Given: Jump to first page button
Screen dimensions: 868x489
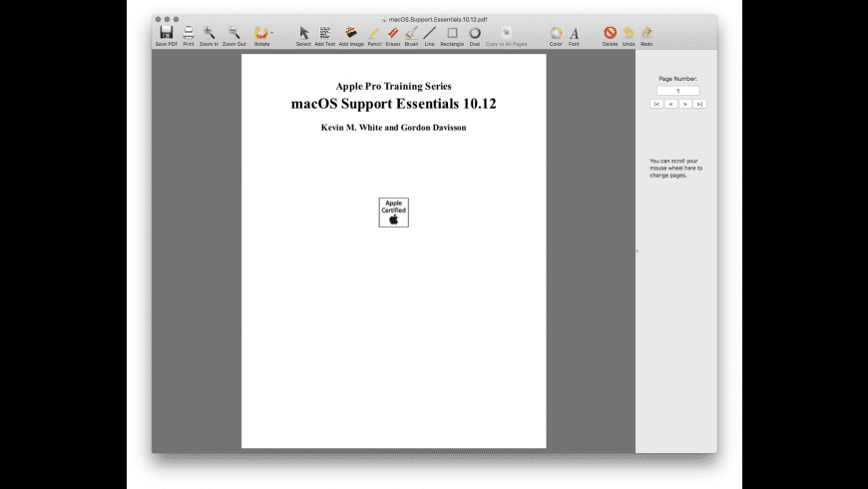Looking at the screenshot, I should tap(656, 104).
